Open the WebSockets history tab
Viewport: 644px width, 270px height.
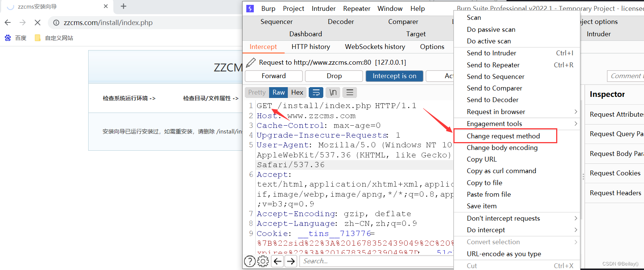375,47
